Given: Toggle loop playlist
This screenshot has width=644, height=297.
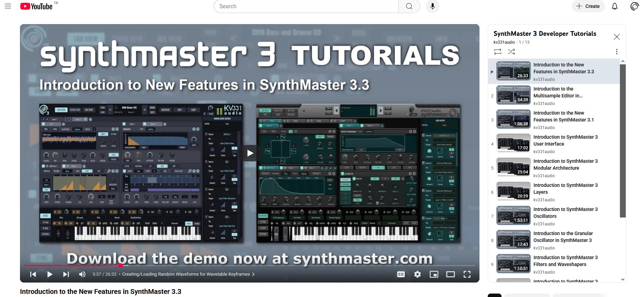Looking at the screenshot, I should [x=498, y=52].
